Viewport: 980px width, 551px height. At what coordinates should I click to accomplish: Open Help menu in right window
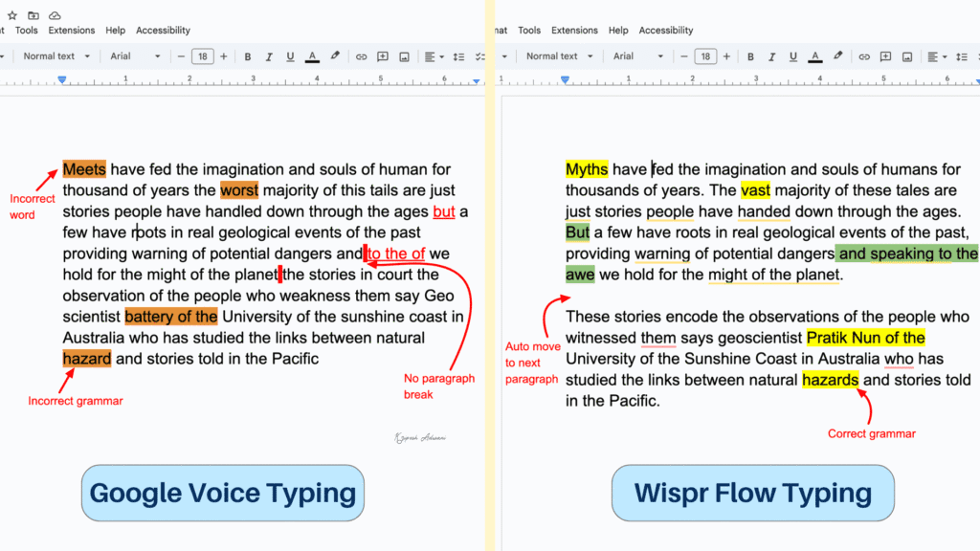618,30
